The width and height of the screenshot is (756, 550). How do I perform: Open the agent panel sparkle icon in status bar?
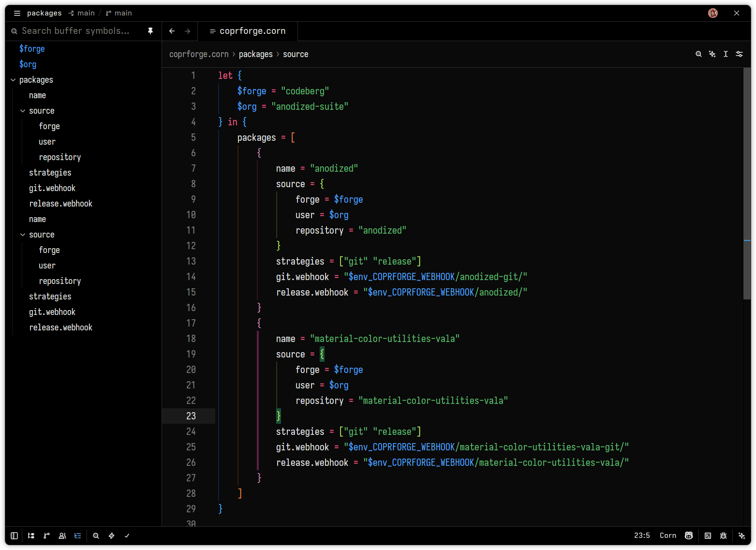pos(741,535)
